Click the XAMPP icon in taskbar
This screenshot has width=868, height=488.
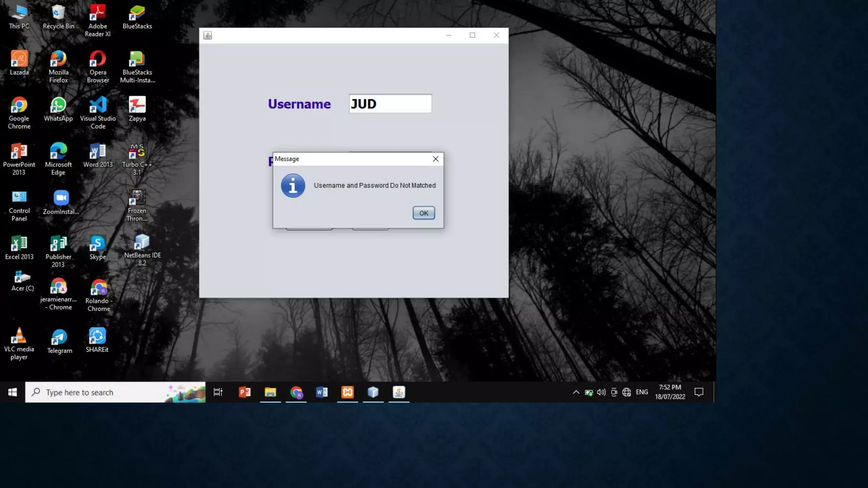point(348,392)
